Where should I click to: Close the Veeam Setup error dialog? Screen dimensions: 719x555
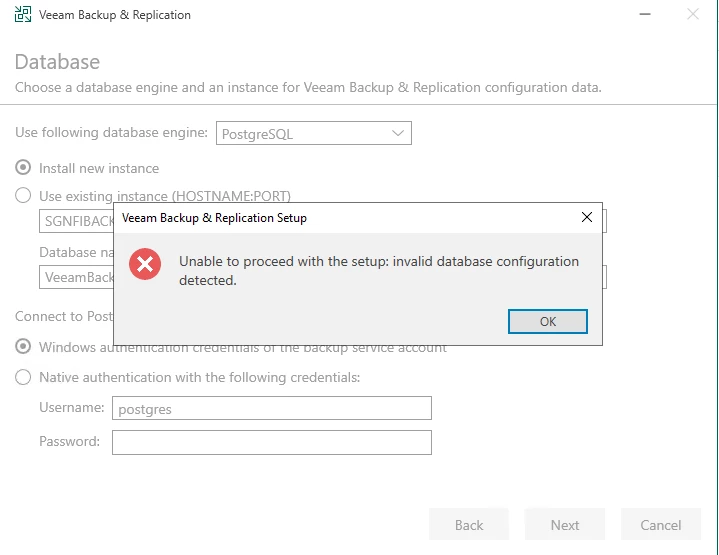coord(587,217)
